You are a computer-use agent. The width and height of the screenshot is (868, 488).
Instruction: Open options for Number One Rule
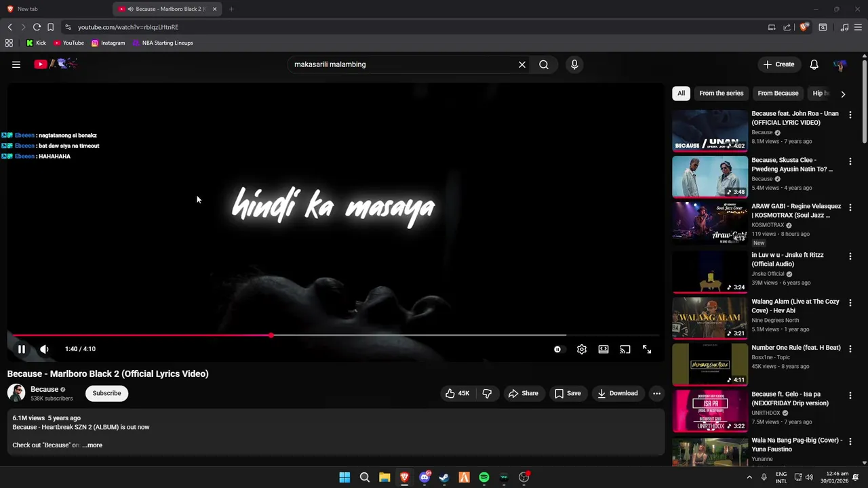pos(850,349)
